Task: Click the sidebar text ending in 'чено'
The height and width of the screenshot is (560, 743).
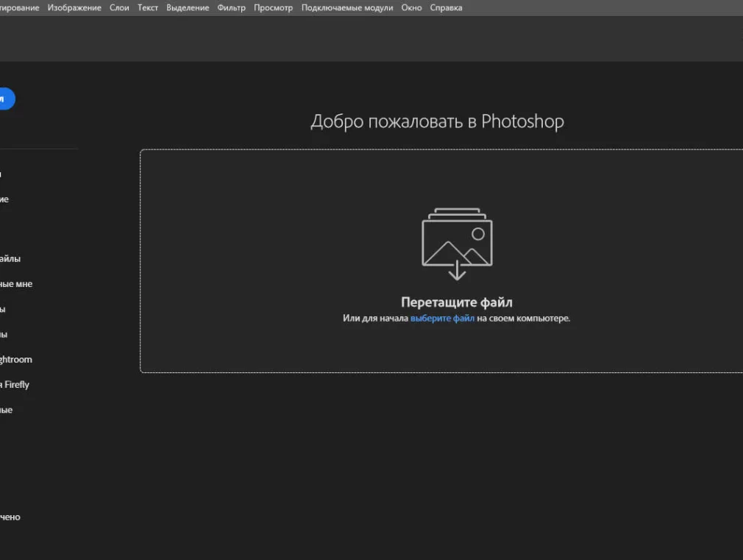Action: pos(10,517)
